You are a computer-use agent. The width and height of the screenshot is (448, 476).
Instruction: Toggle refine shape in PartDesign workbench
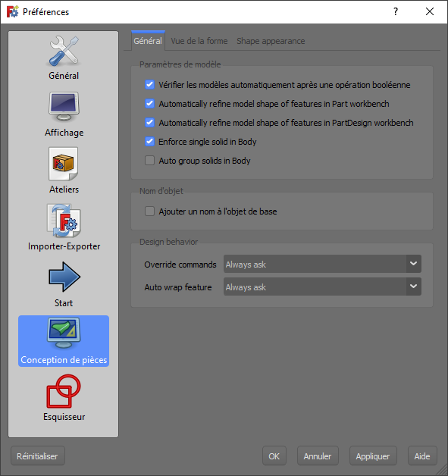(149, 123)
